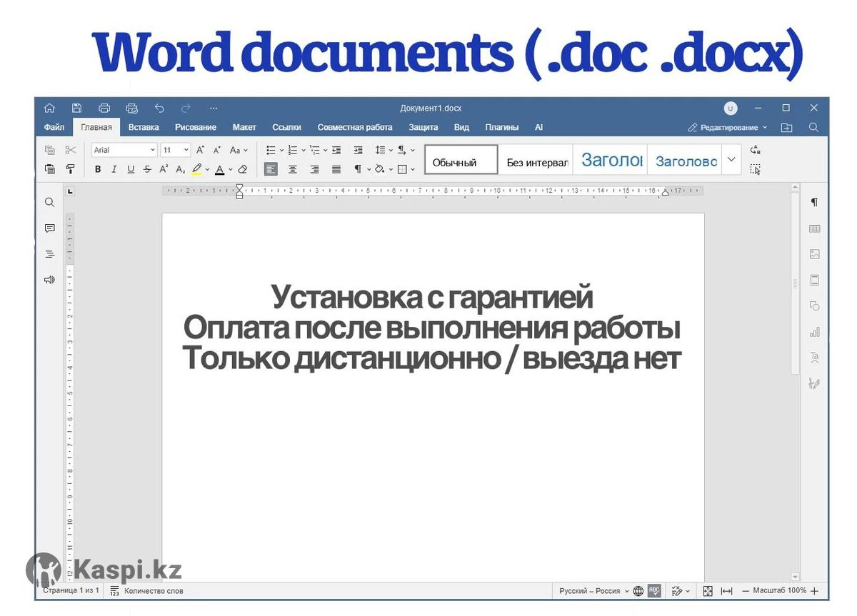This screenshot has width=857, height=616.
Task: Open table settings in right sidebar
Action: click(x=814, y=228)
